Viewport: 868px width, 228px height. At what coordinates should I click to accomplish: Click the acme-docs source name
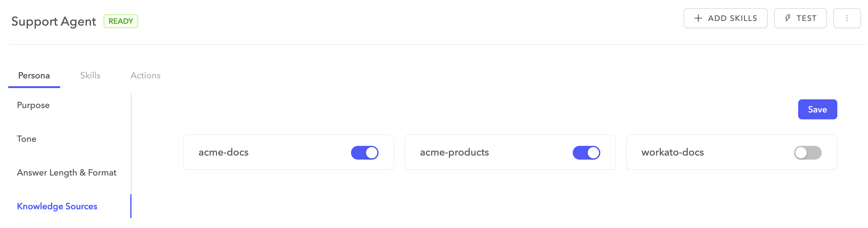(x=223, y=152)
